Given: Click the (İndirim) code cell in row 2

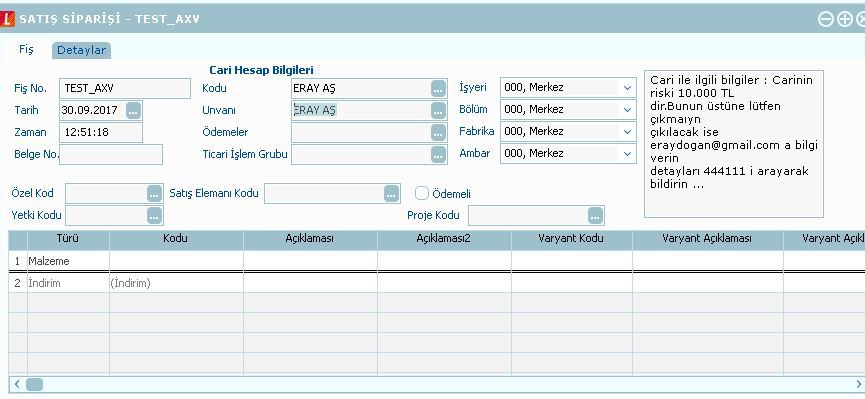Looking at the screenshot, I should click(x=176, y=283).
